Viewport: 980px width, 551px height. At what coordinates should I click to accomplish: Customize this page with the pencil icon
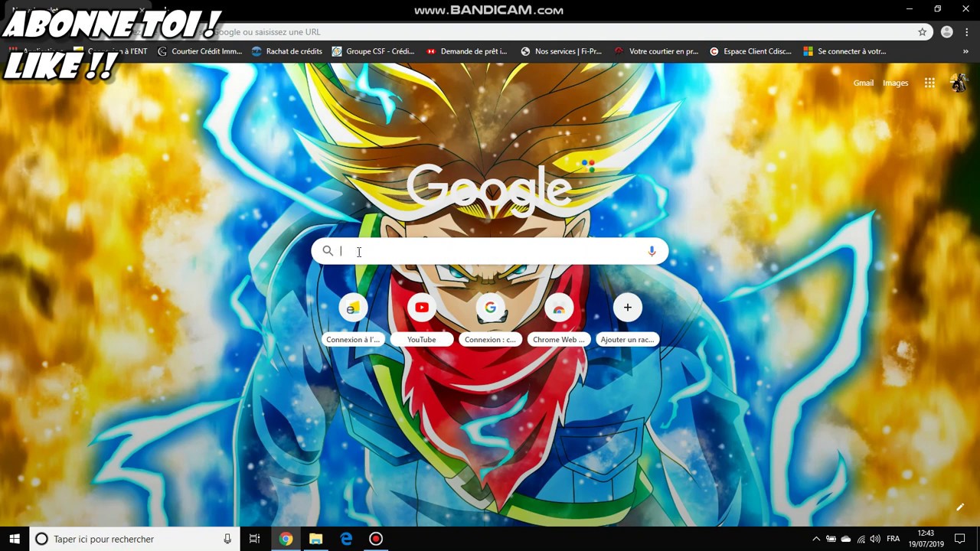[960, 507]
